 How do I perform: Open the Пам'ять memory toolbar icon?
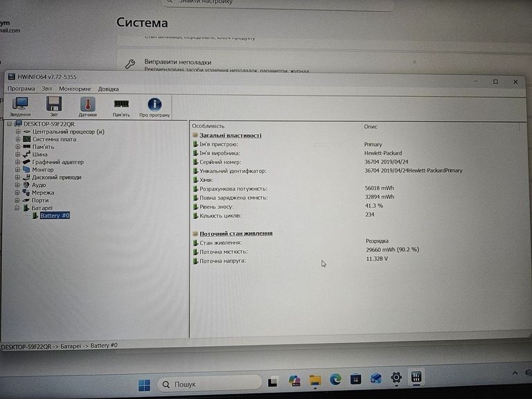121,107
